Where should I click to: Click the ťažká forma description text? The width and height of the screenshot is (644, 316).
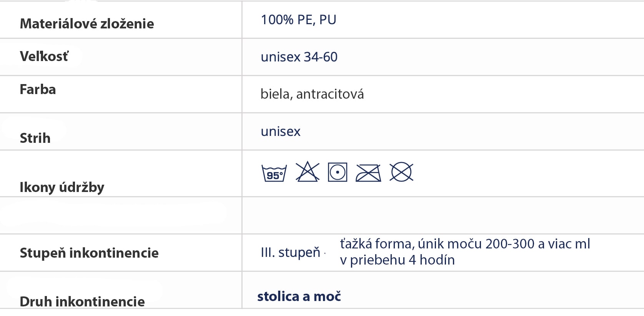464,244
